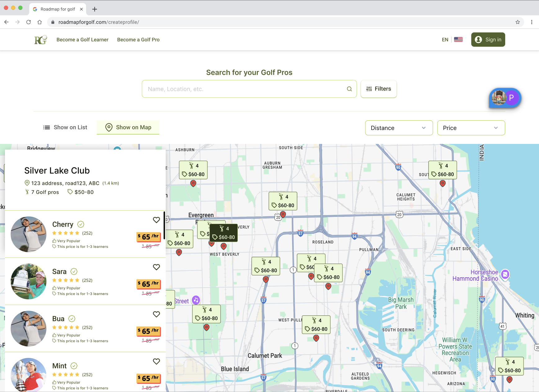Click the search magnifier icon

pyautogui.click(x=349, y=89)
